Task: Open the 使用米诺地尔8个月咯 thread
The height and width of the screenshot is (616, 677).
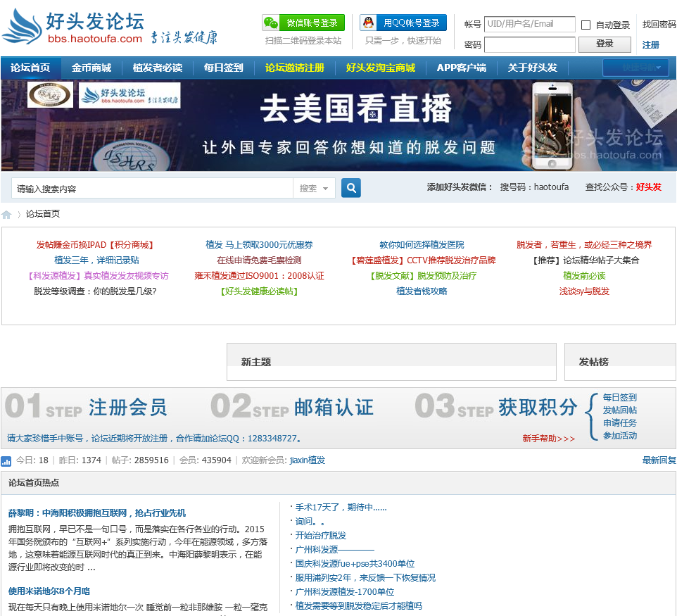Action: (49, 591)
